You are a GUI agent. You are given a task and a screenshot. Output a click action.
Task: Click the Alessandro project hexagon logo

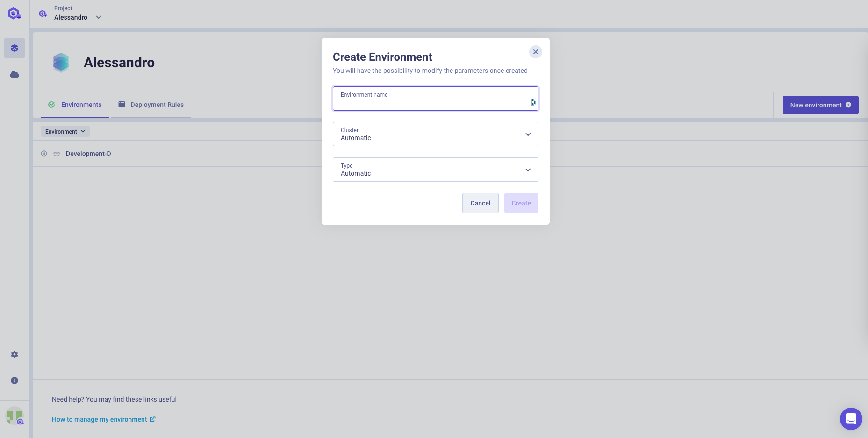[x=61, y=63]
